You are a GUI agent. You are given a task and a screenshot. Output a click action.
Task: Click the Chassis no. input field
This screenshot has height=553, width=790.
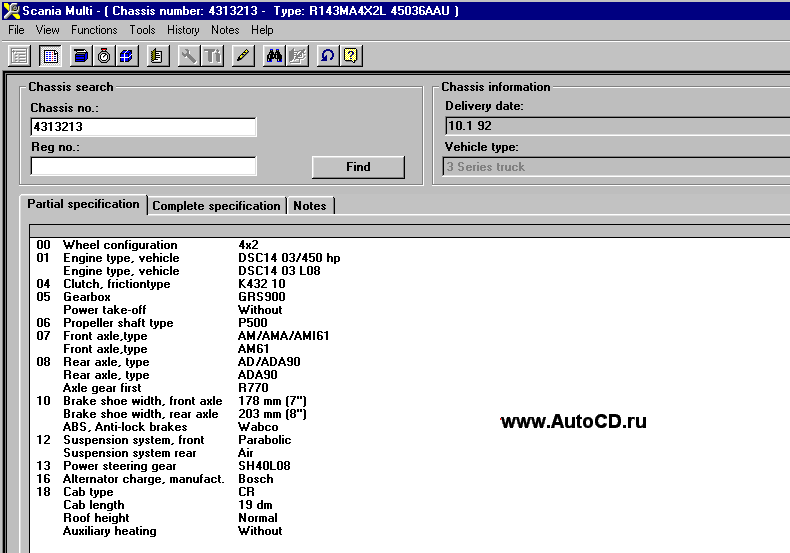pyautogui.click(x=144, y=127)
